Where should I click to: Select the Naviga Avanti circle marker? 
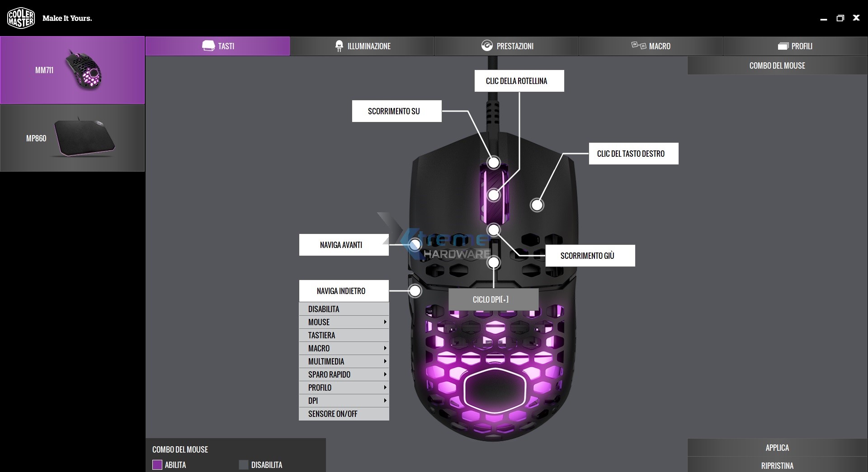coord(415,244)
